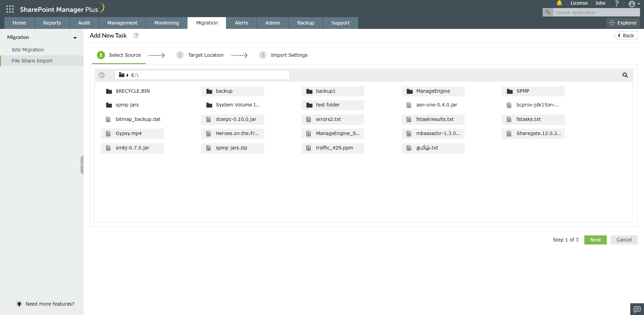Click the Need more features link
This screenshot has width=644, height=315.
(x=50, y=304)
